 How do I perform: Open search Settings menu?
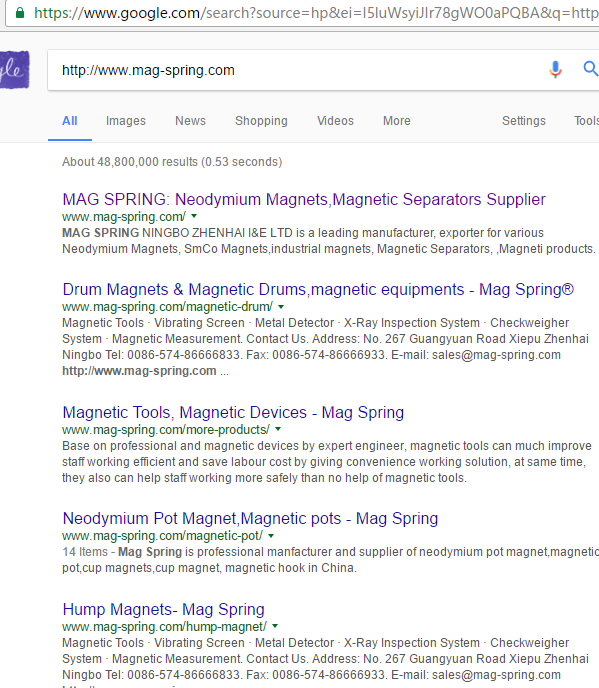click(524, 121)
